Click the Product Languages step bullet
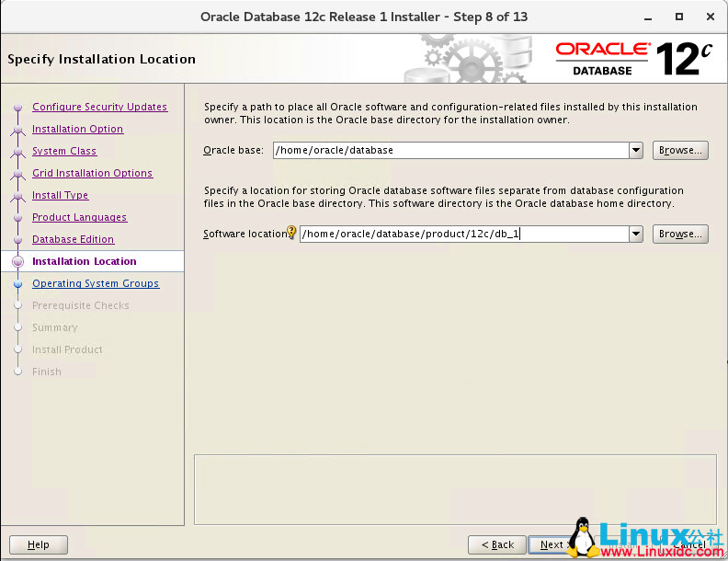 (17, 217)
